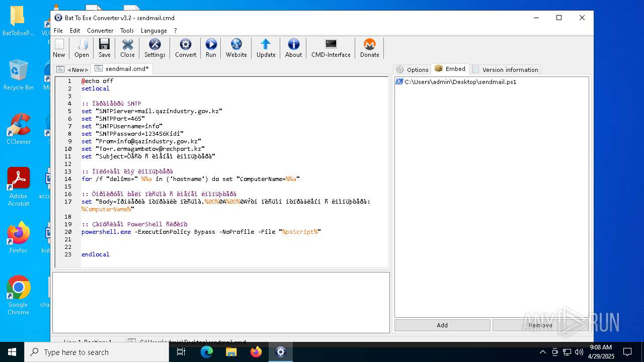The image size is (644, 362).
Task: Open Firefox from the taskbar
Action: click(256, 352)
